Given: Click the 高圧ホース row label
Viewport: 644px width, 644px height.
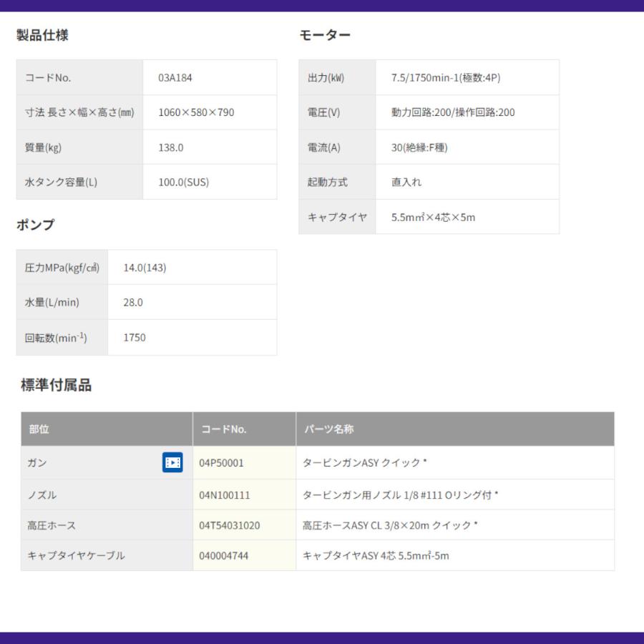Looking at the screenshot, I should click(52, 525).
